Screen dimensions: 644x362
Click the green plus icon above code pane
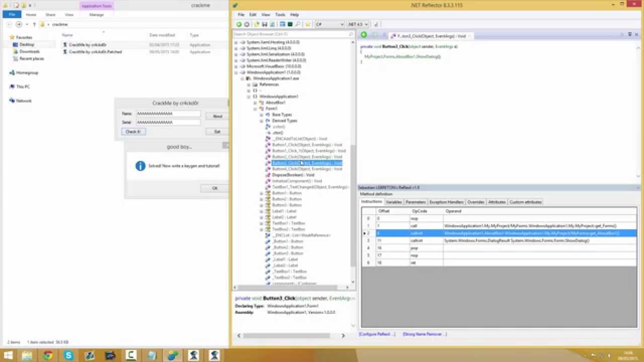pyautogui.click(x=364, y=35)
